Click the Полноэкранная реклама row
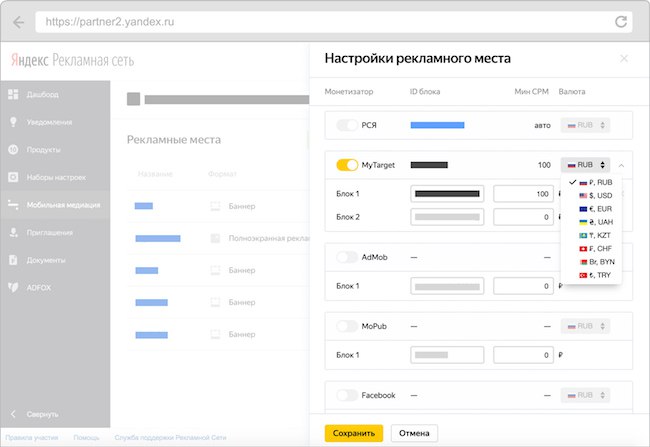The image size is (650, 447). tap(218, 238)
